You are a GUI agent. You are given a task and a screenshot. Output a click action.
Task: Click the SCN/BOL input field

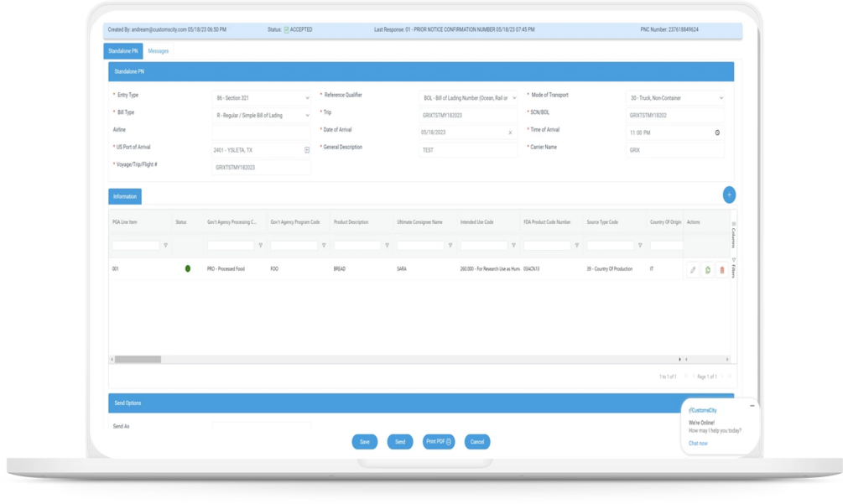tap(675, 115)
